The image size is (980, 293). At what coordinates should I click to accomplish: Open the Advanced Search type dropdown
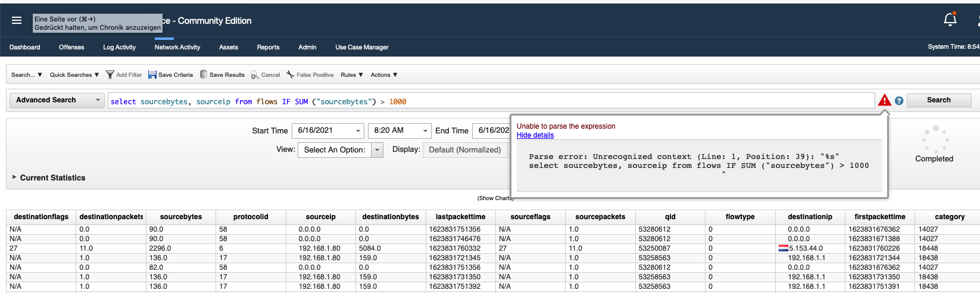[57, 100]
